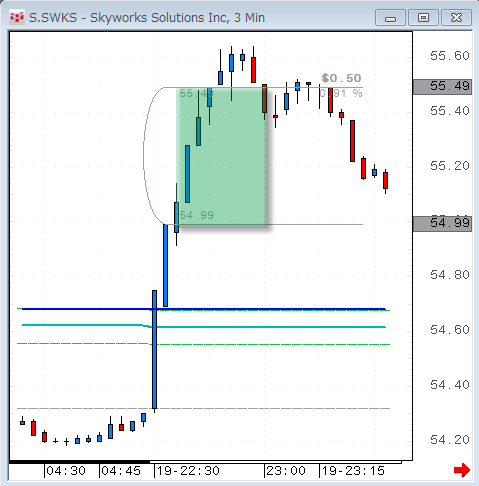Click the chart application icon in title bar
Screen dimensions: 479x486
[x=17, y=17]
